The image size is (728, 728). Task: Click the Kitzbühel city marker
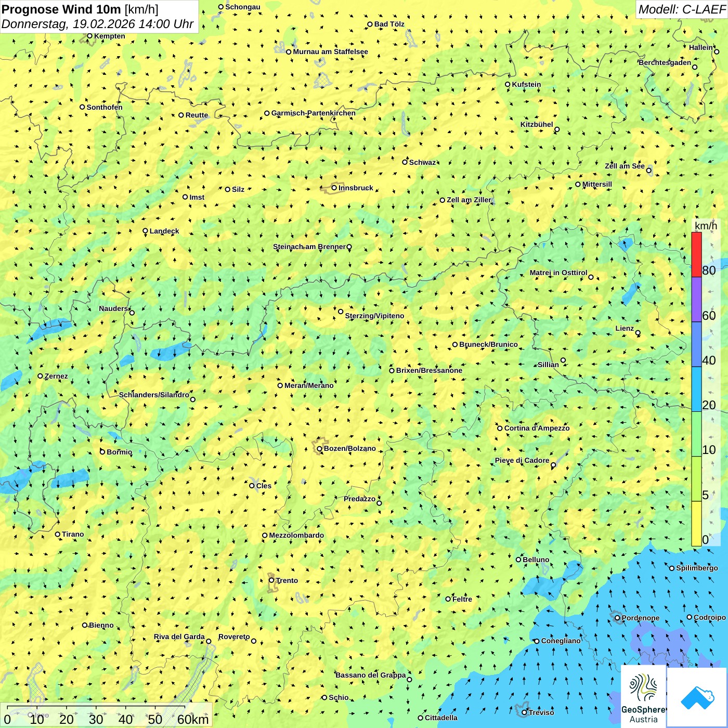click(557, 129)
